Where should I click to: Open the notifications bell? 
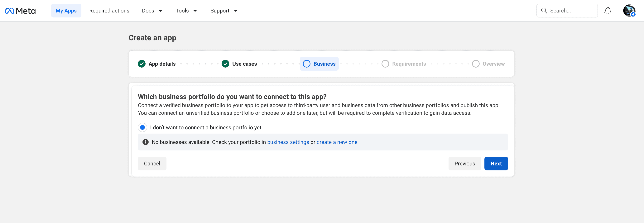tap(608, 11)
